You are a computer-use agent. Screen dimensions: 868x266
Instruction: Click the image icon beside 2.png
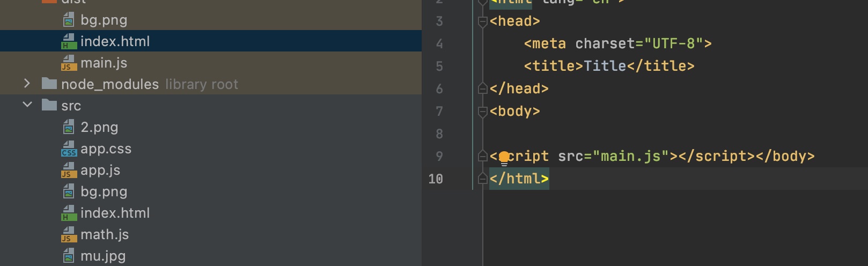[x=69, y=128]
